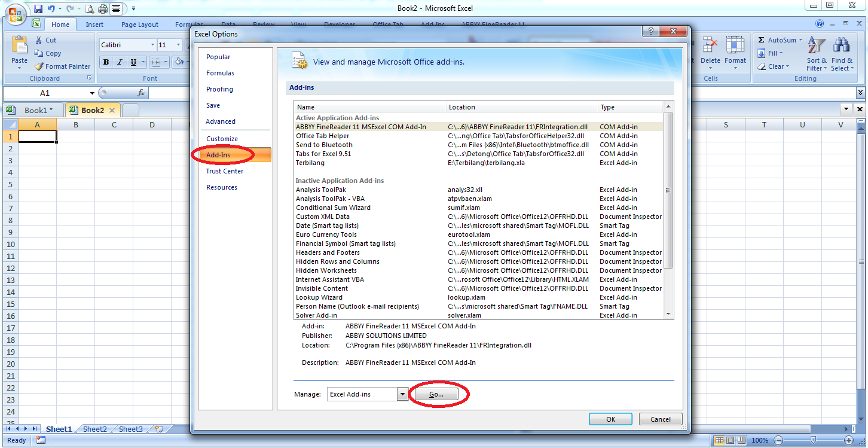Screen dimensions: 868x448
Task: Select Proofing in Excel Options sidebar
Action: click(219, 89)
